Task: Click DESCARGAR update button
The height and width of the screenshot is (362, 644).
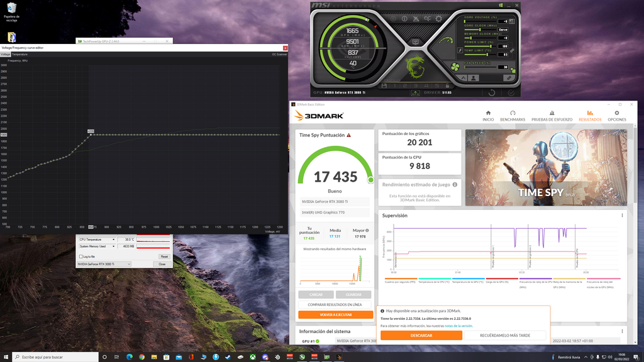Action: tap(421, 336)
